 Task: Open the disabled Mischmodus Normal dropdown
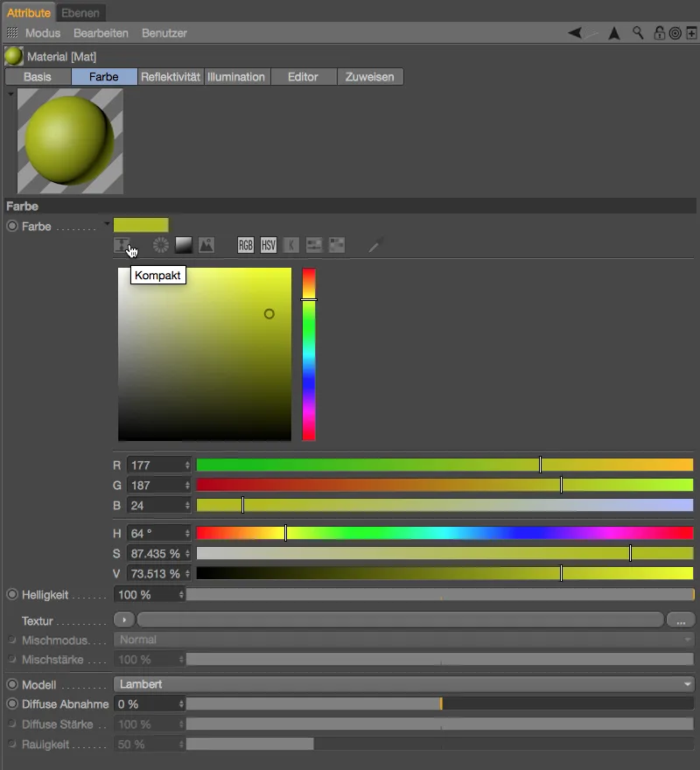pos(403,640)
